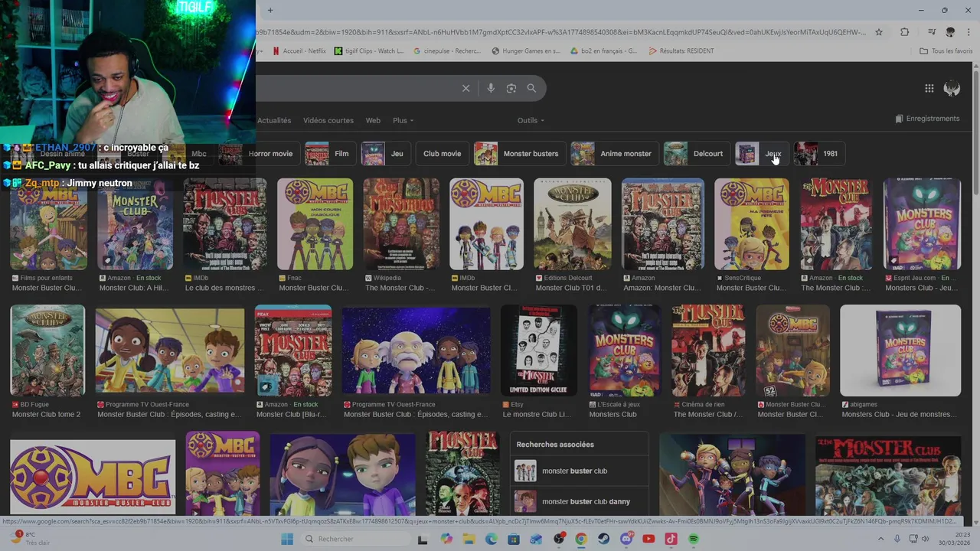The height and width of the screenshot is (551, 980).
Task: Click the Chrome icon on the taskbar
Action: [x=581, y=539]
